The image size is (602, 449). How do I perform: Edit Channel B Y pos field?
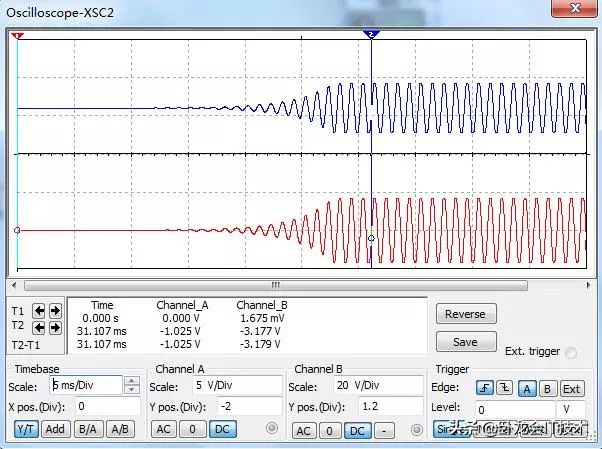pyautogui.click(x=390, y=406)
